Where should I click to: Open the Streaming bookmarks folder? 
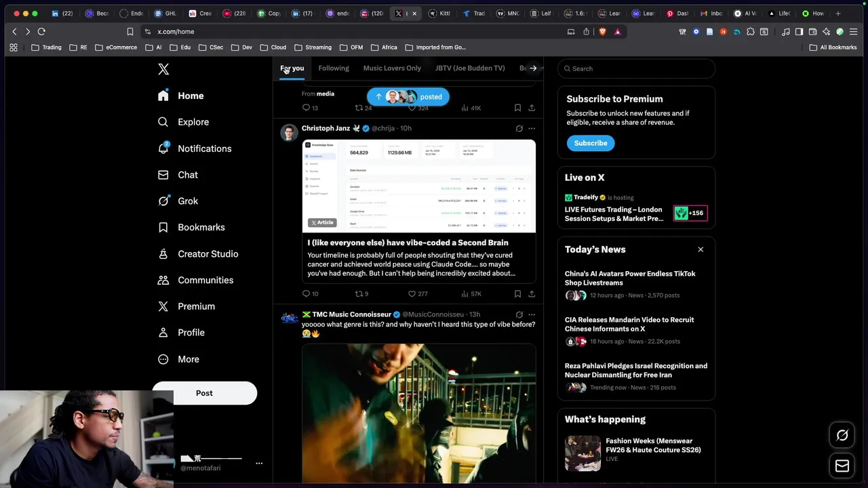pyautogui.click(x=313, y=47)
